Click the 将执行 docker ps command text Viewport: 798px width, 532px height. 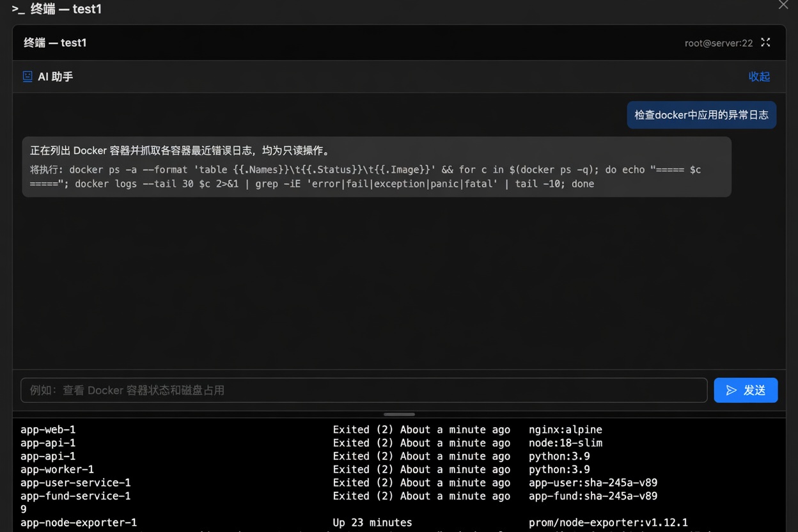click(366, 176)
